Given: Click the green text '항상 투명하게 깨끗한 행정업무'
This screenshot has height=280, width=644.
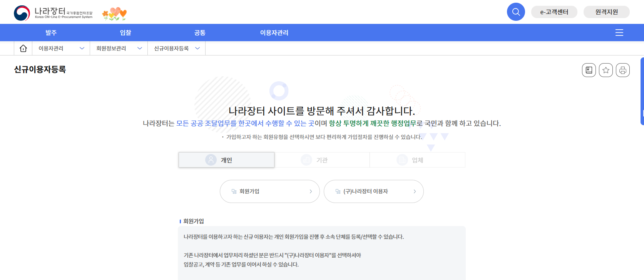Looking at the screenshot, I should [x=373, y=123].
